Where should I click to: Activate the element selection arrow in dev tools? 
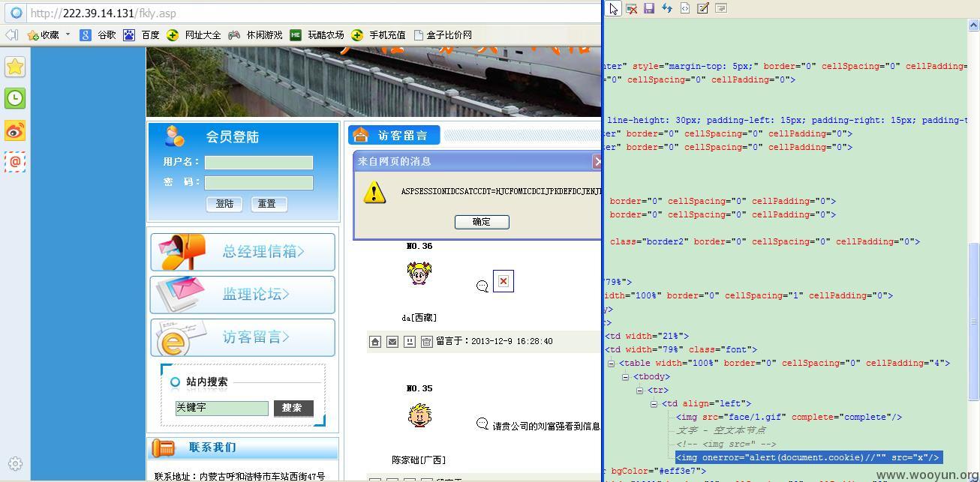614,8
